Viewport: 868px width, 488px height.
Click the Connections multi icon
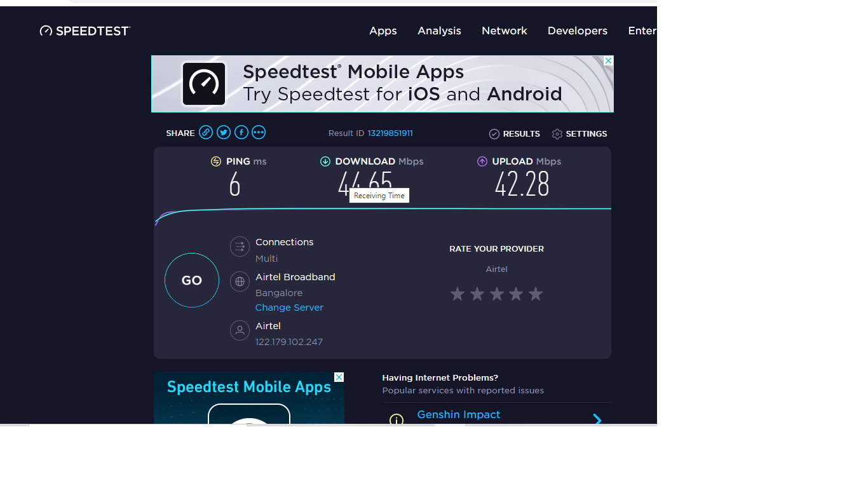coord(240,247)
